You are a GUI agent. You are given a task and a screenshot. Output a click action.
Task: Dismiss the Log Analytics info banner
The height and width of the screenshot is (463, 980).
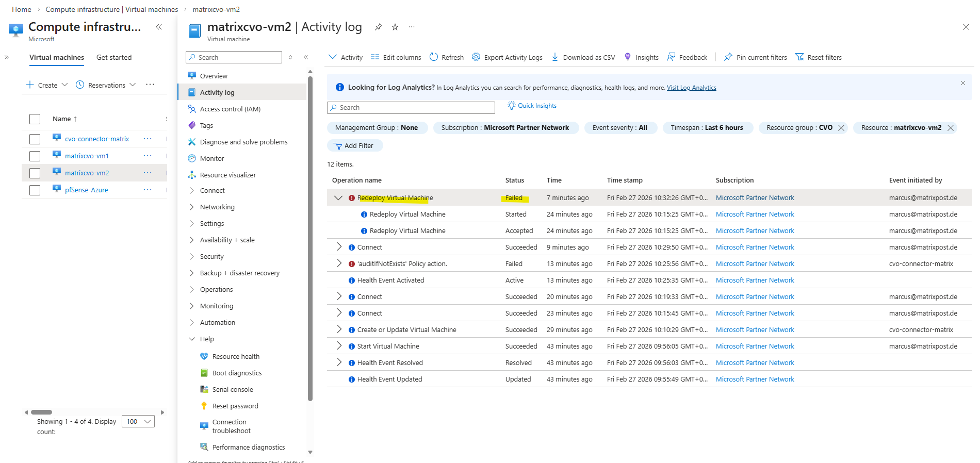click(x=962, y=83)
